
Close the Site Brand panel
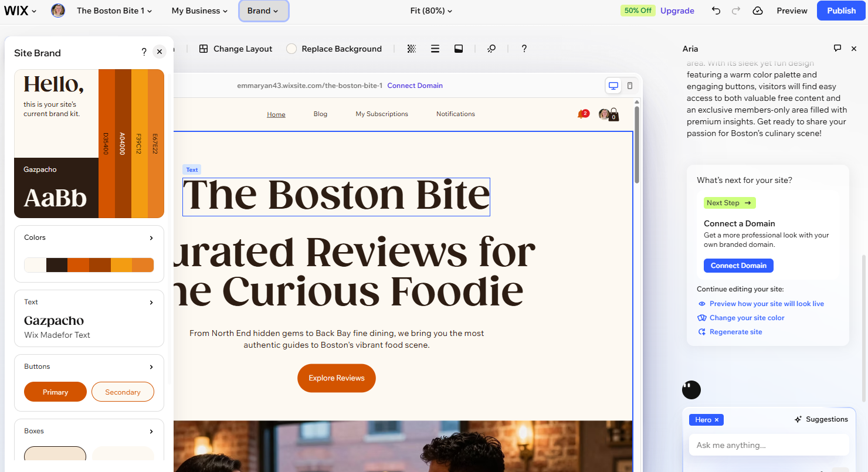[x=160, y=52]
